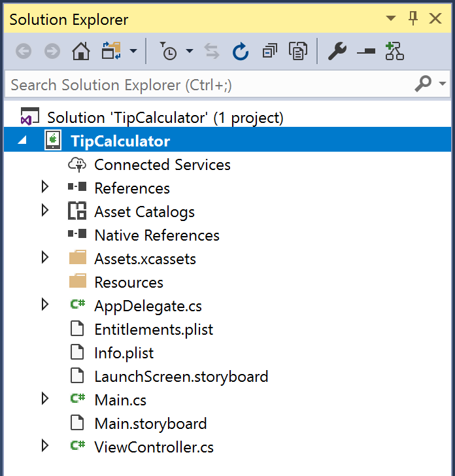This screenshot has width=455, height=476.
Task: Click the Assets.xcassets folder icon
Action: (x=78, y=257)
